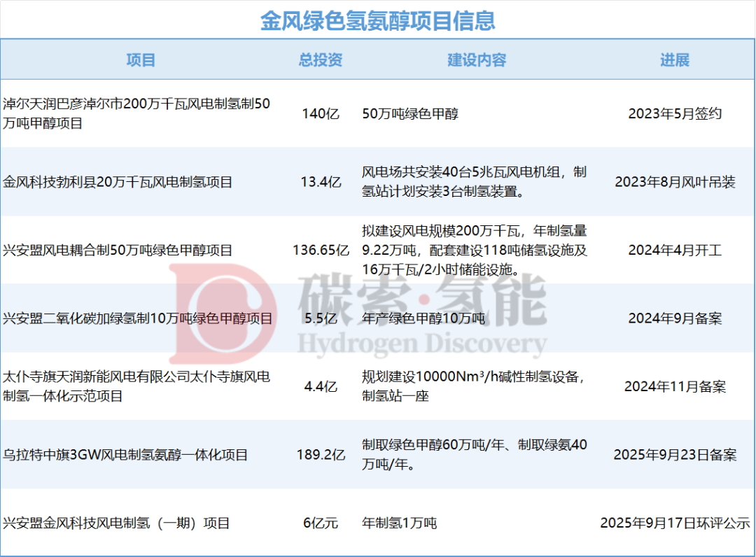Select the 项目 column header
The height and width of the screenshot is (557, 756).
point(141,60)
